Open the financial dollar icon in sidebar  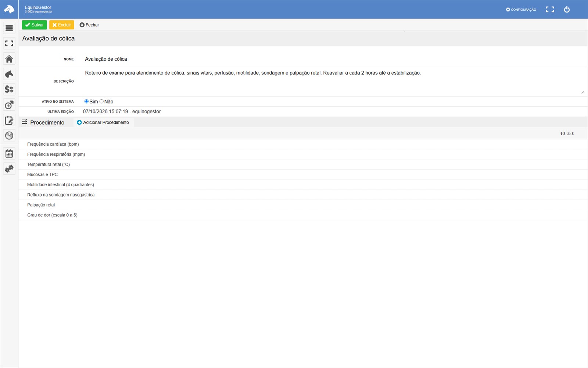click(x=9, y=89)
